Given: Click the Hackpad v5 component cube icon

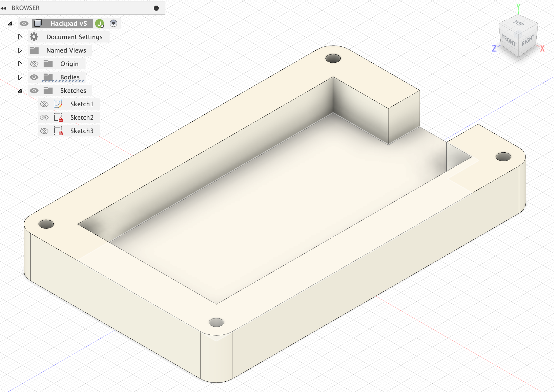Looking at the screenshot, I should pos(38,23).
